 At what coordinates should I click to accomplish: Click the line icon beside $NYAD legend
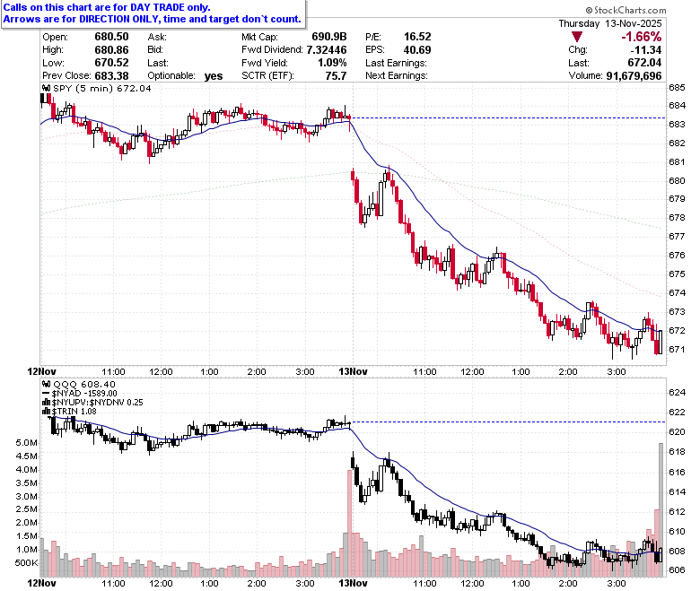[x=46, y=394]
